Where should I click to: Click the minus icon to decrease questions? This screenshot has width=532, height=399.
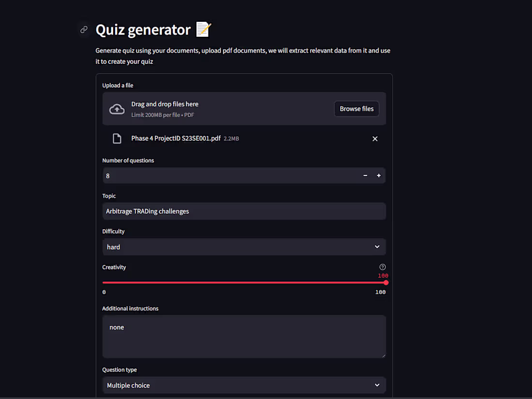(365, 176)
